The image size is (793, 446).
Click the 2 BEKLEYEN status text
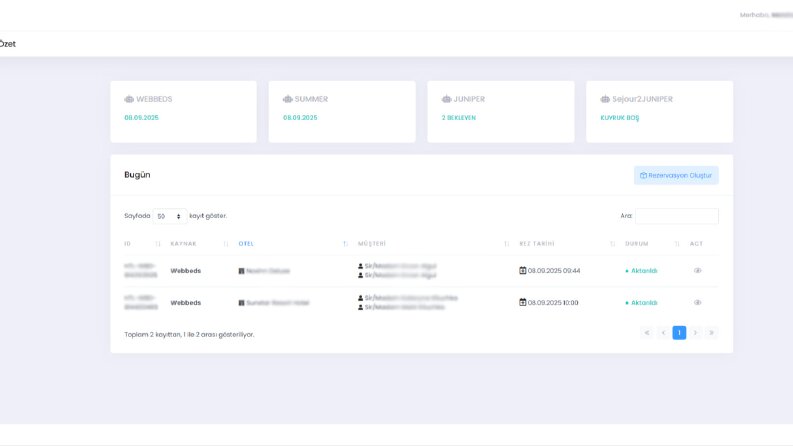[459, 118]
